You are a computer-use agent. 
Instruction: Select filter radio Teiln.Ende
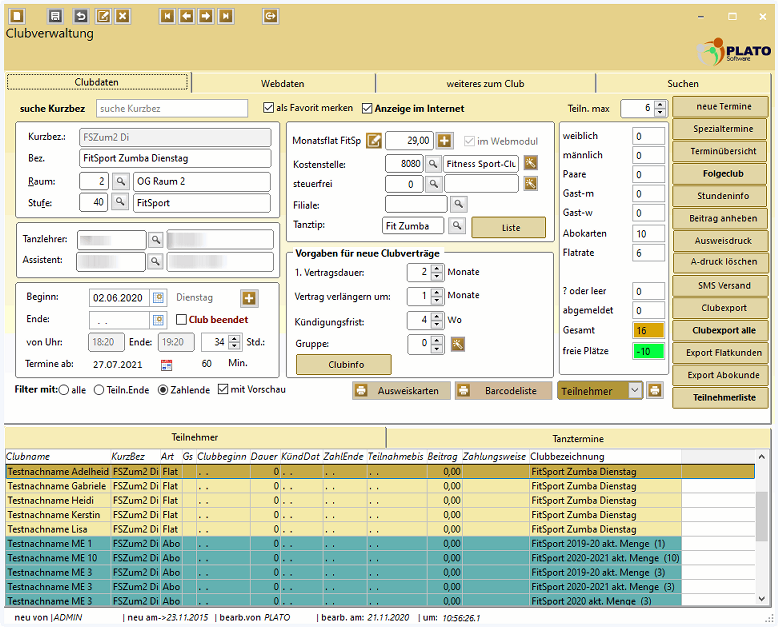(99, 390)
